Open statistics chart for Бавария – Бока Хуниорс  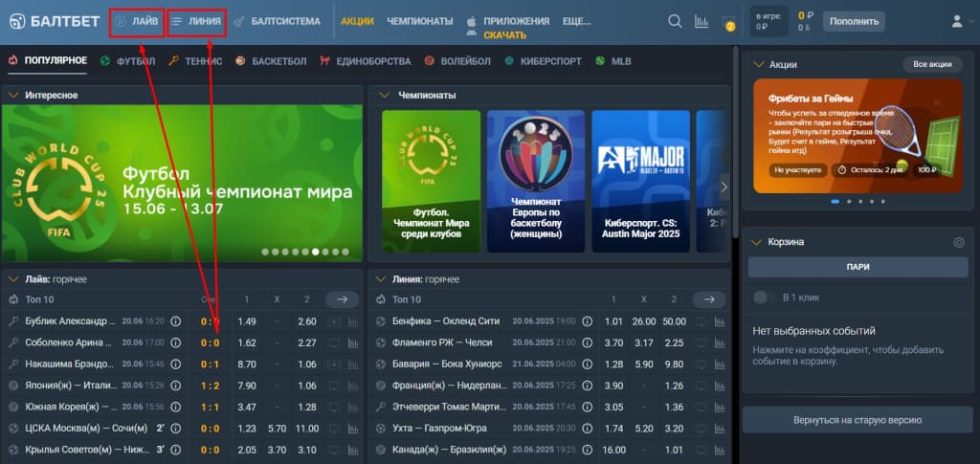coord(720,365)
